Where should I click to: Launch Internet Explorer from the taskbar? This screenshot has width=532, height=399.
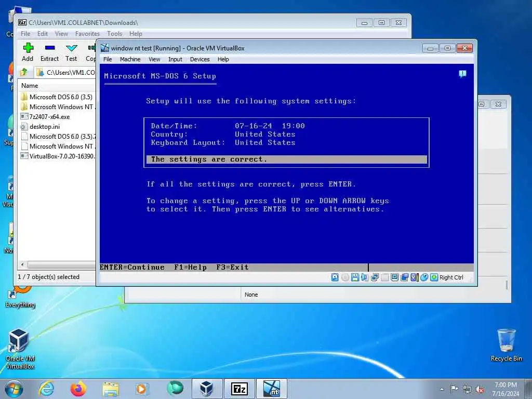[x=46, y=389]
